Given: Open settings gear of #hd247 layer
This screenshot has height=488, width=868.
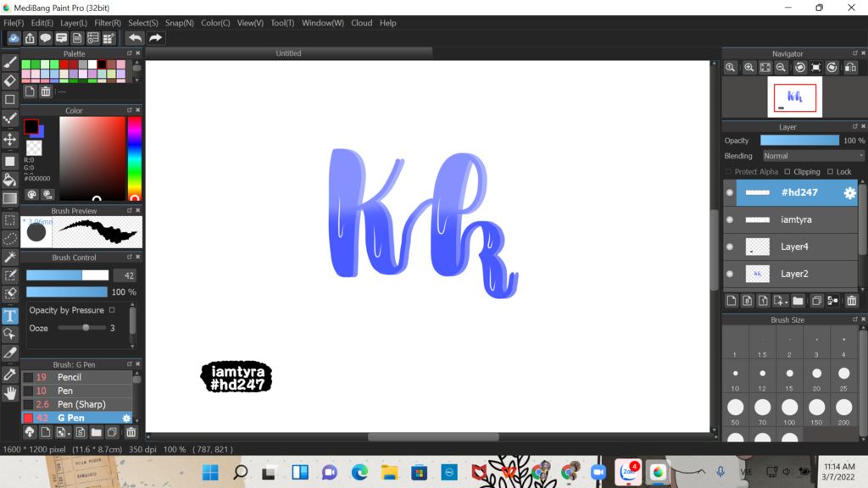Looking at the screenshot, I should pyautogui.click(x=849, y=192).
